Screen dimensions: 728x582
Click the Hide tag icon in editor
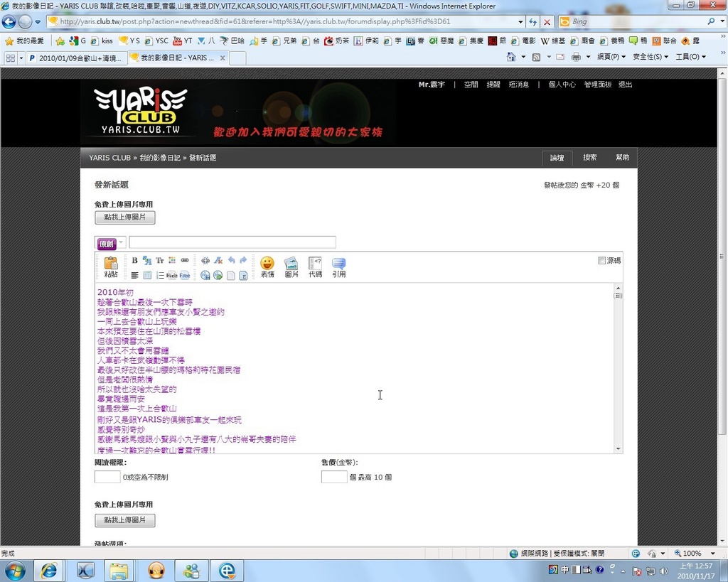tap(172, 275)
